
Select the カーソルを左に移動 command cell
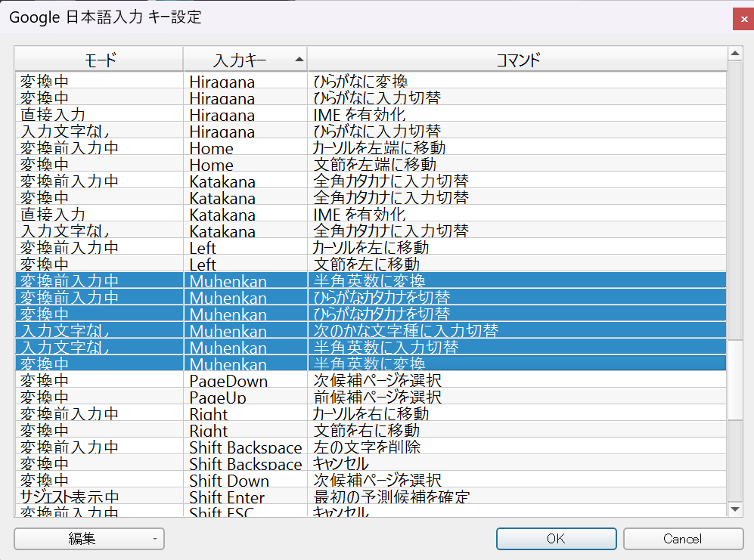click(517, 246)
